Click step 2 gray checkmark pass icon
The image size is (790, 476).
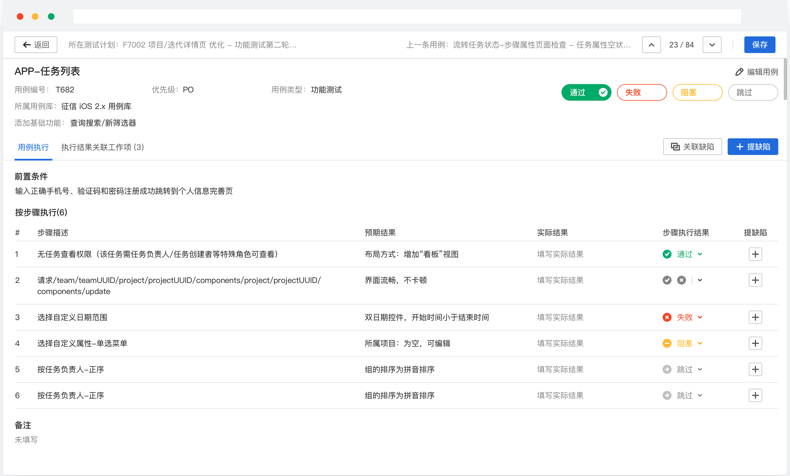(667, 280)
